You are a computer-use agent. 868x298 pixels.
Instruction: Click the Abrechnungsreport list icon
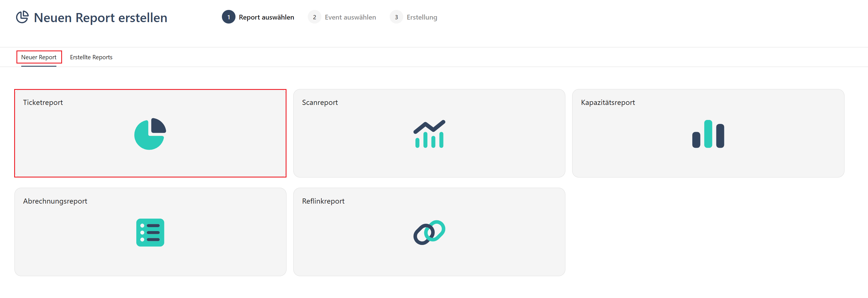point(150,232)
